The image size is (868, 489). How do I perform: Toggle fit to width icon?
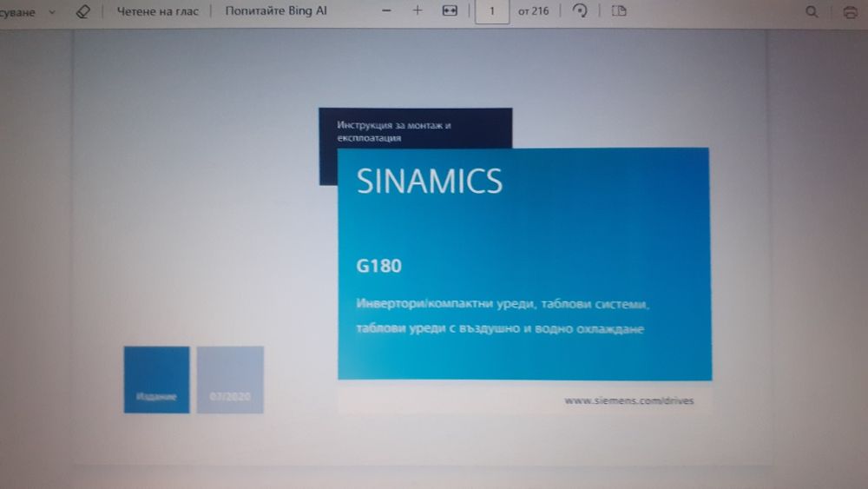pos(450,10)
